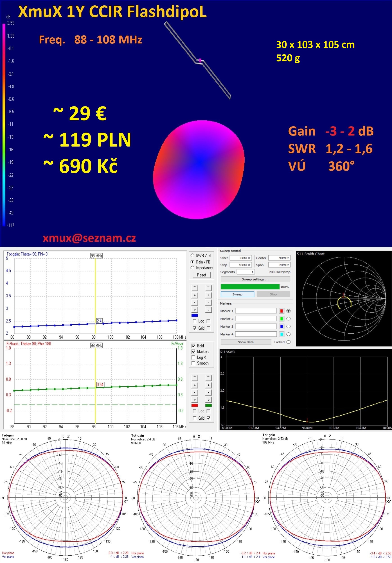Image resolution: width=392 pixels, height=563 pixels.
Task: Click the '+' button in the green-swatch column
Action: point(208,385)
